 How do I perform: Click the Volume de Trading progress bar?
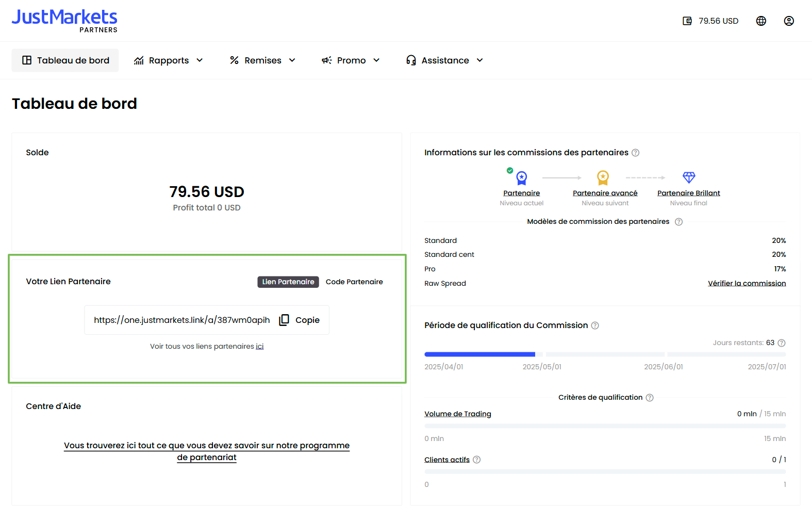pos(605,426)
